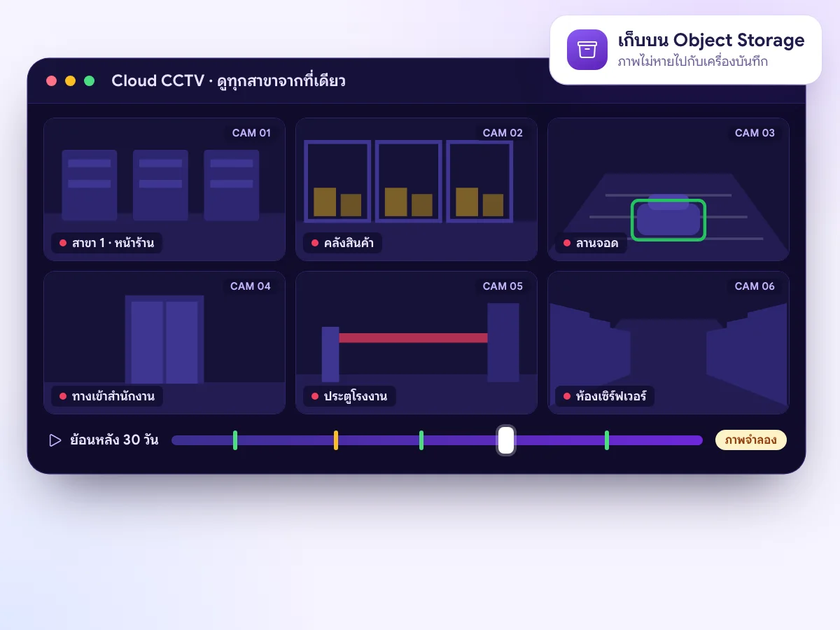The width and height of the screenshot is (840, 630).
Task: Click the ภาพจำลอง badge
Action: 751,440
